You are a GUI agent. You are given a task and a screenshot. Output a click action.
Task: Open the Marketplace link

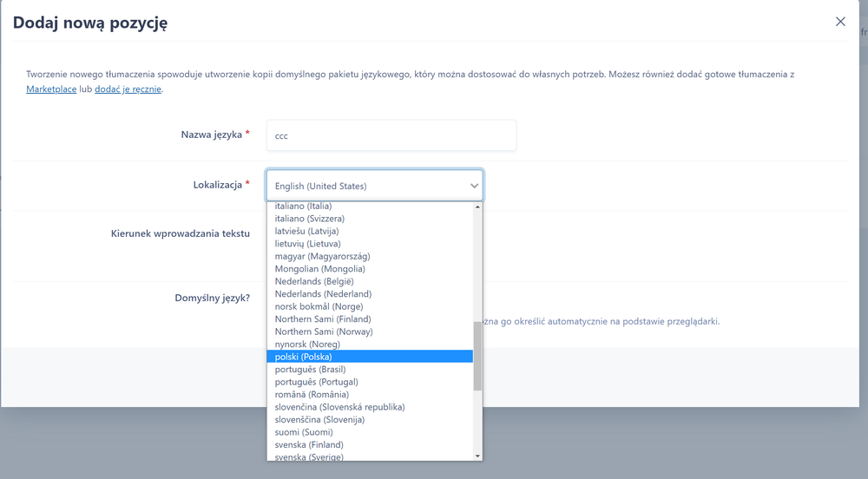click(51, 89)
